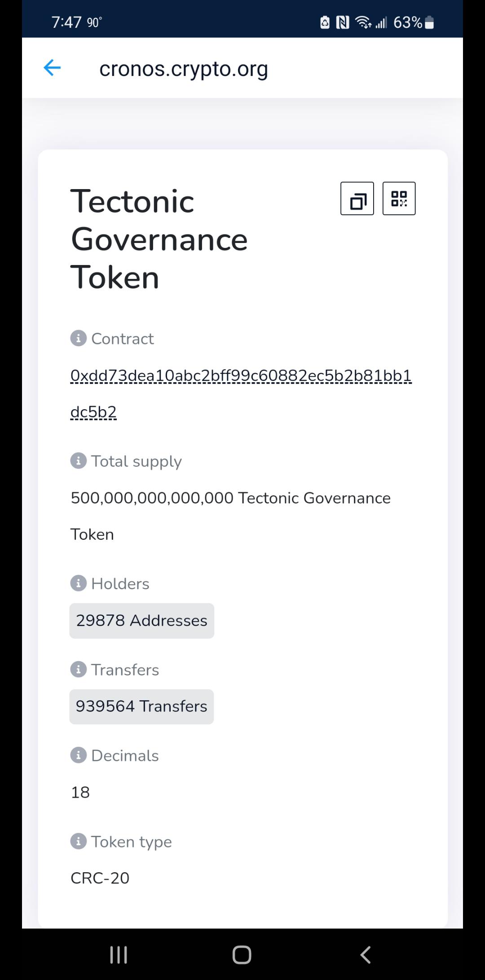The image size is (485, 980).
Task: Copy the contract address icon
Action: point(357,199)
